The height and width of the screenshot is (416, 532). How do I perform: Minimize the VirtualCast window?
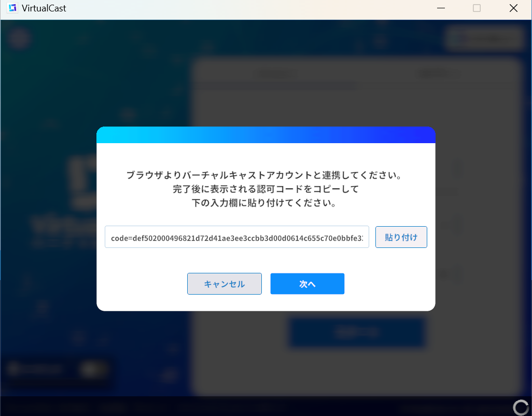click(441, 8)
